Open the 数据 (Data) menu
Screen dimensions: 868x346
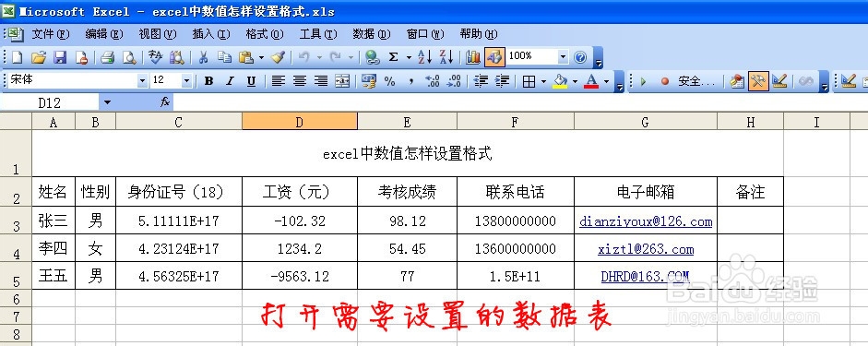click(x=372, y=34)
